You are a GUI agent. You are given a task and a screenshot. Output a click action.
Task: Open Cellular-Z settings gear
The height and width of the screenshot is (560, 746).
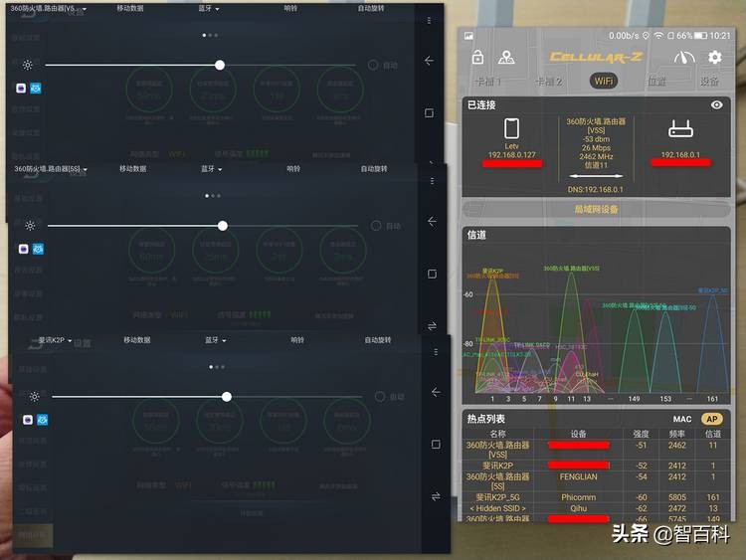pos(714,58)
